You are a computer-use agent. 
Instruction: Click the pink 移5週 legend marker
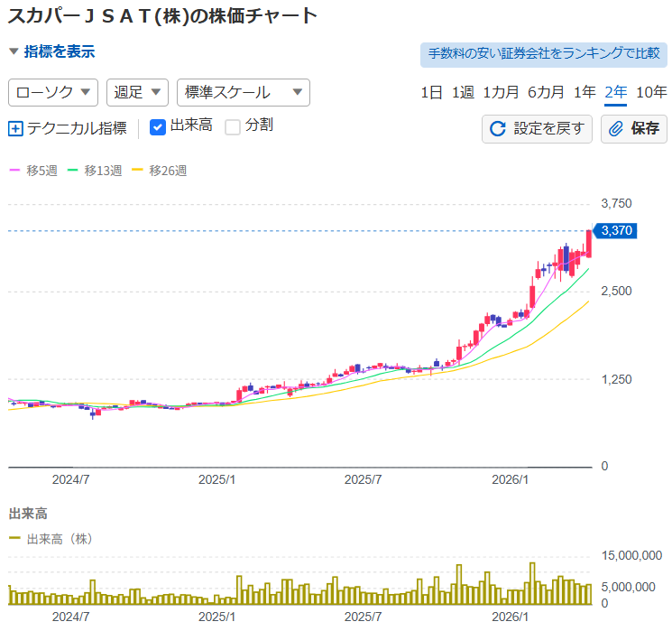pos(14,170)
